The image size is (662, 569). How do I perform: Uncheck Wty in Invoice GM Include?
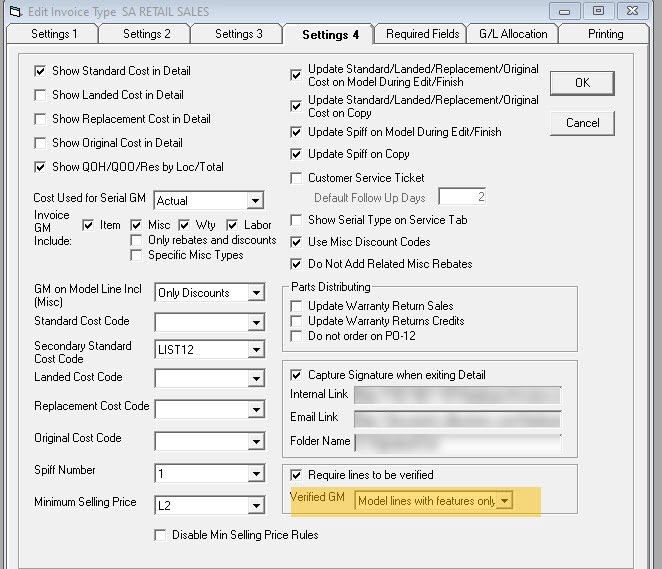pyautogui.click(x=184, y=225)
